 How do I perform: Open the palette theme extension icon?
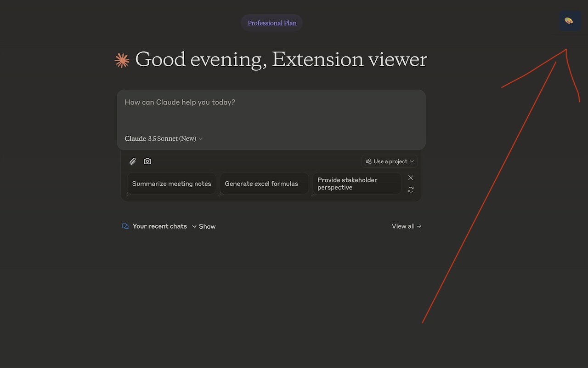coord(570,21)
